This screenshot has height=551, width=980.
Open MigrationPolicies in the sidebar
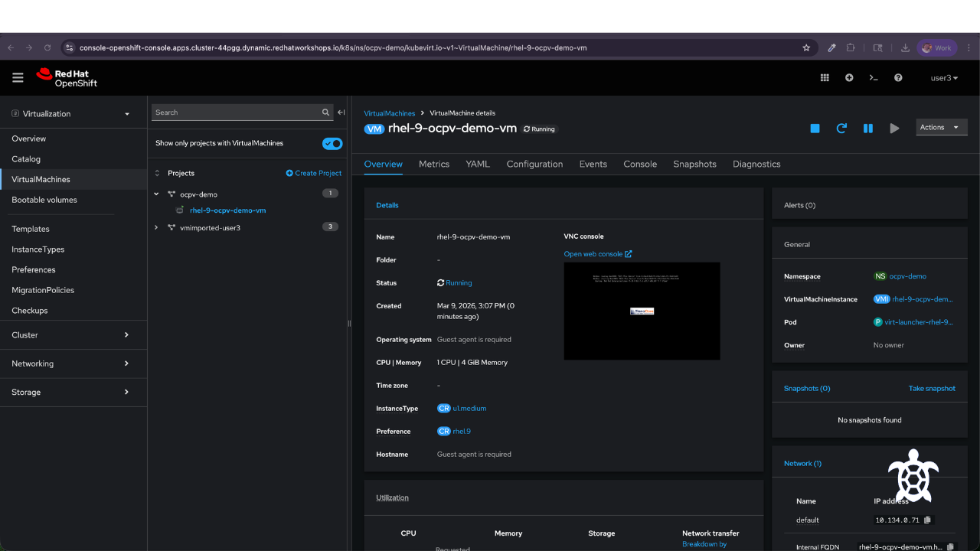coord(43,290)
